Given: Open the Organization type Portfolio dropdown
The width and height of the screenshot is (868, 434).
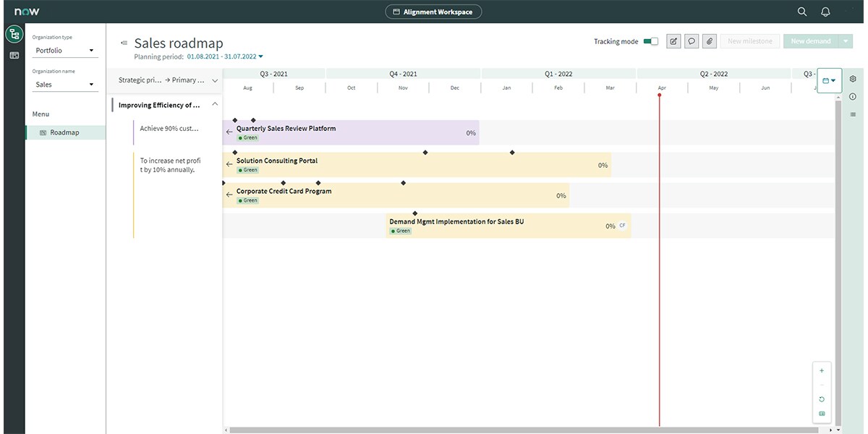Looking at the screenshot, I should pos(65,51).
